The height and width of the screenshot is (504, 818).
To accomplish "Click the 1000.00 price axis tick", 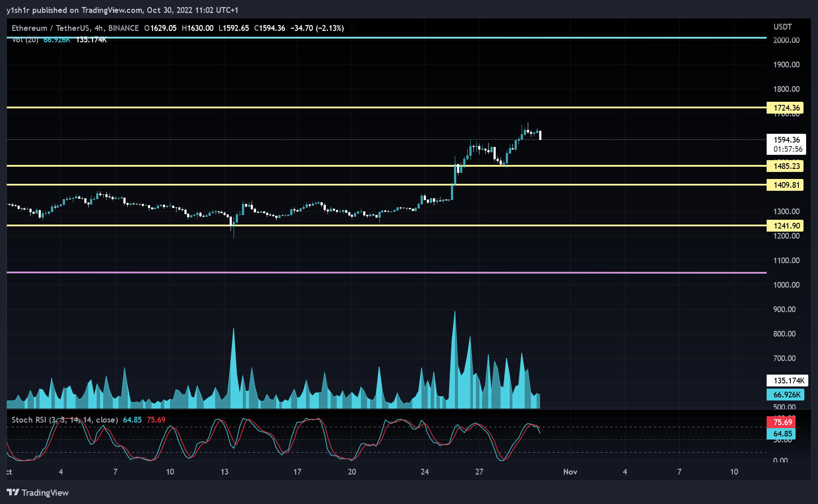I will click(786, 285).
